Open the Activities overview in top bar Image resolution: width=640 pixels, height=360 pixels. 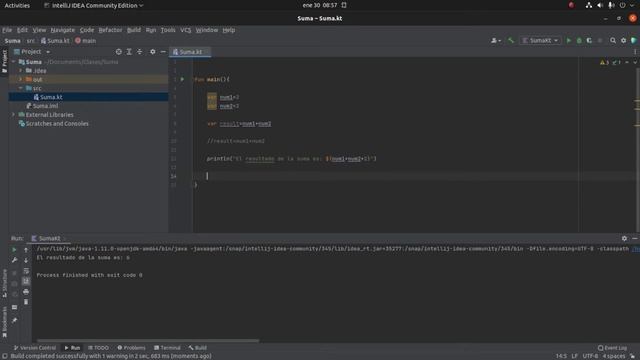[17, 5]
